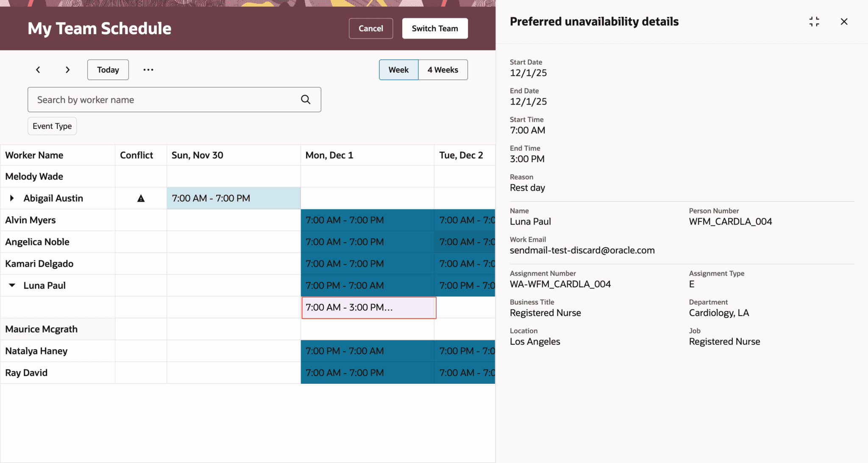Click Cancel in the header bar
The image size is (868, 463).
(x=370, y=28)
